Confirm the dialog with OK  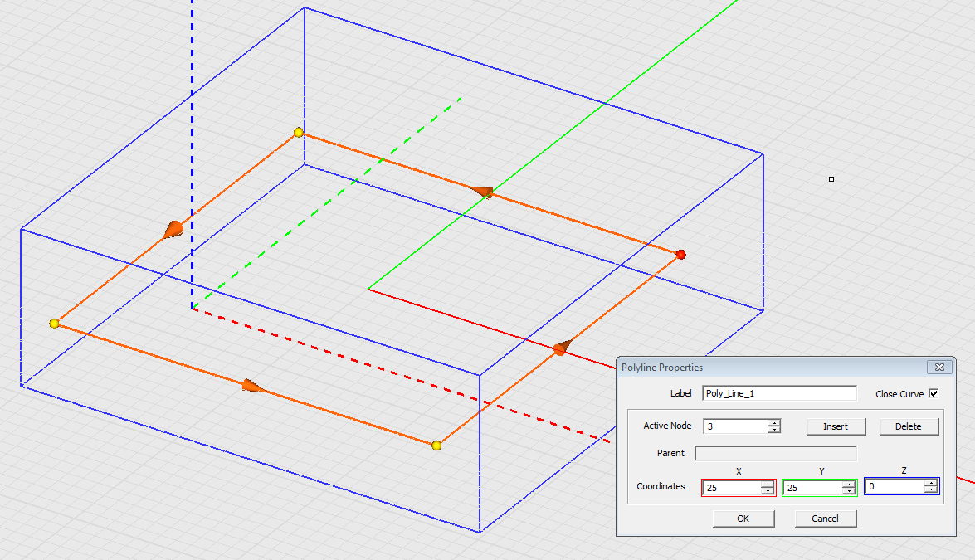click(x=743, y=519)
